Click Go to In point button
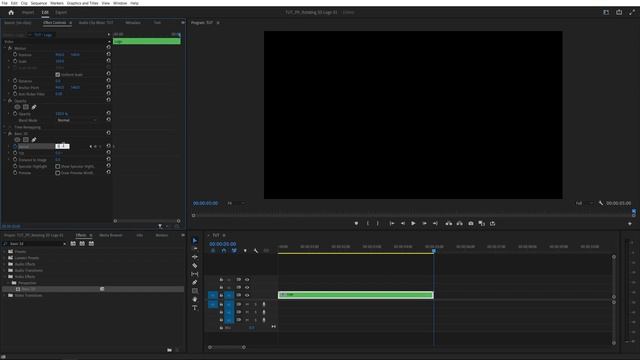Viewport: 640px width, 360px height. pyautogui.click(x=392, y=223)
